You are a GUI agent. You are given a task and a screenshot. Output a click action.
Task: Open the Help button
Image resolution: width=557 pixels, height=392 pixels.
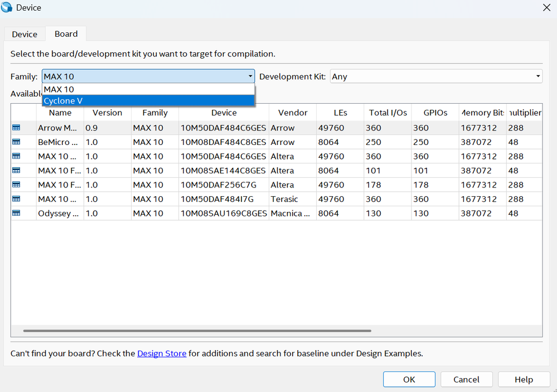coord(524,379)
